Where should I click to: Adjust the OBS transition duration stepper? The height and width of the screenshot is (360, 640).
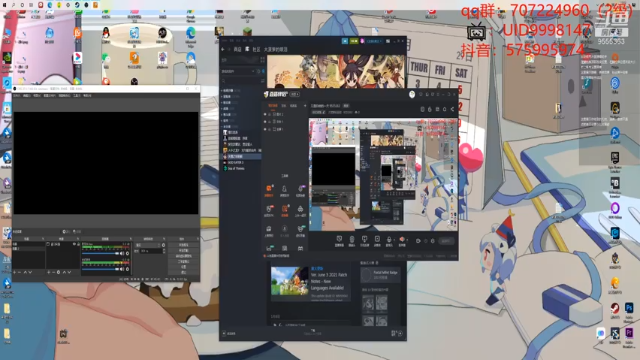pyautogui.click(x=164, y=251)
